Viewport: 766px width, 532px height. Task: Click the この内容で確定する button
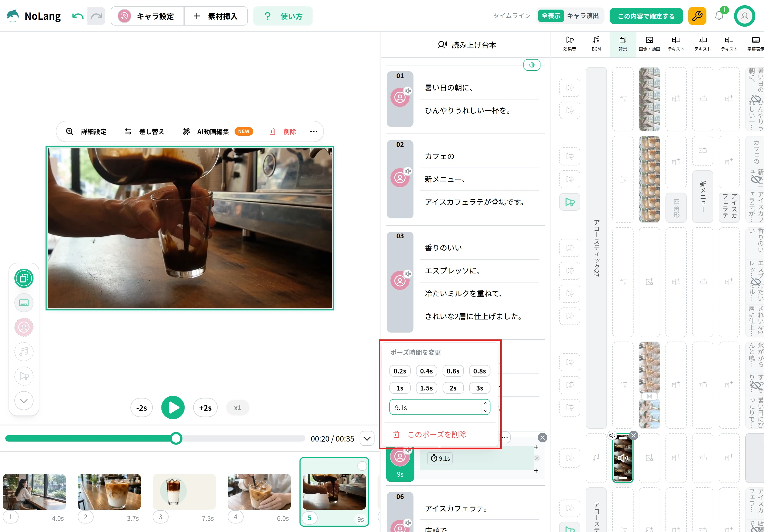646,16
